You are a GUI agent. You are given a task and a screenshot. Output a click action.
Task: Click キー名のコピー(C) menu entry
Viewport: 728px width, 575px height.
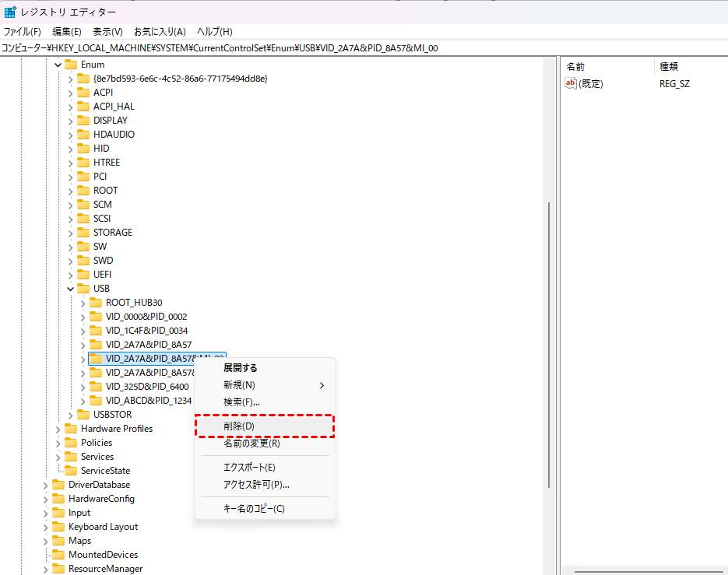(x=254, y=509)
